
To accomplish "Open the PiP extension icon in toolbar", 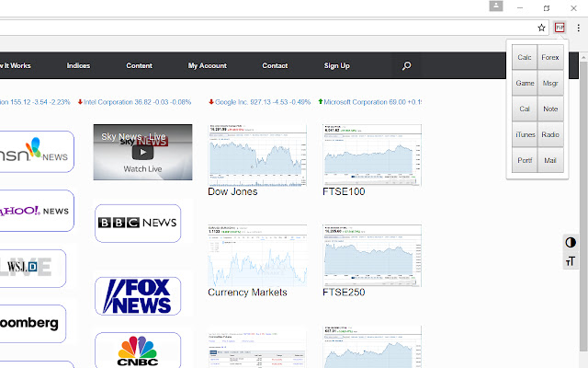I will click(x=560, y=28).
